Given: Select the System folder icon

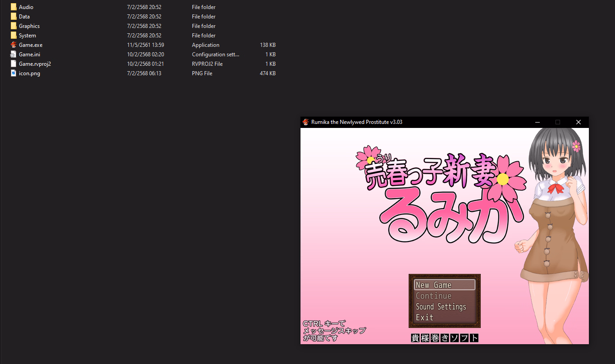Looking at the screenshot, I should (14, 36).
